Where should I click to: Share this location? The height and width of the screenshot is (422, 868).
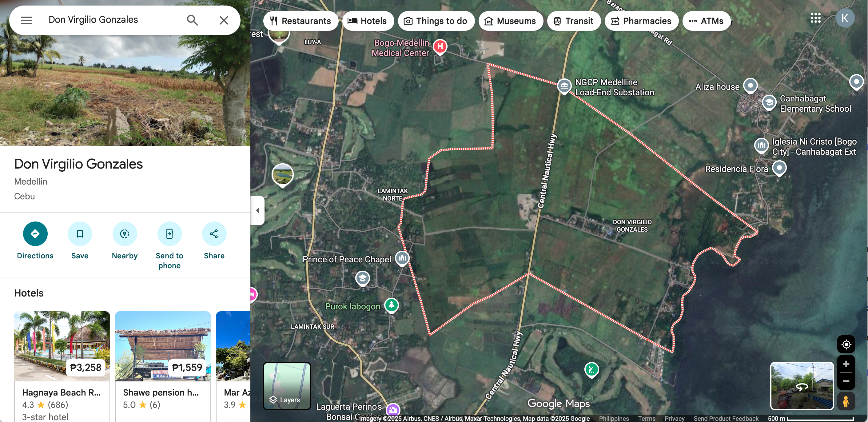214,241
